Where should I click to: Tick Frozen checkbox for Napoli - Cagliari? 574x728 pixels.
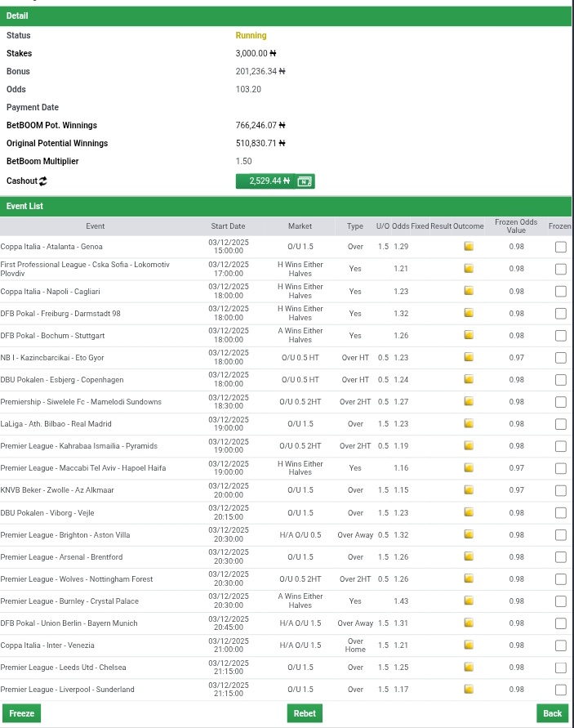tap(561, 292)
